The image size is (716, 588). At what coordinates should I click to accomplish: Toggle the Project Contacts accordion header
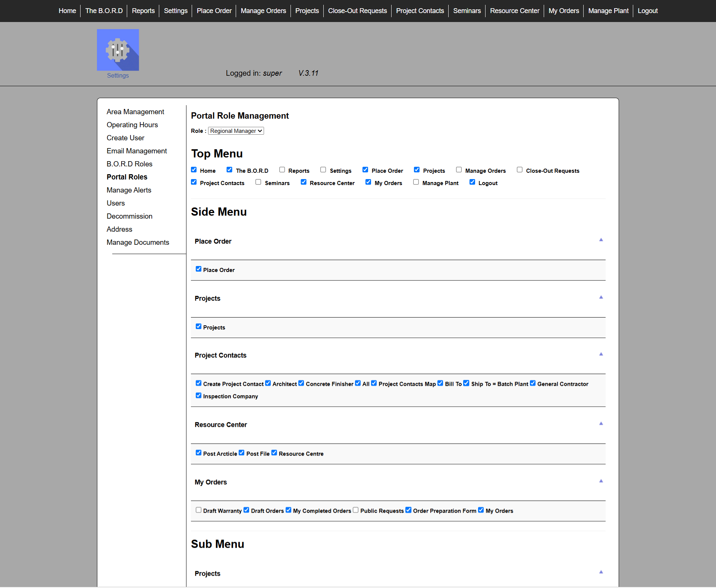pyautogui.click(x=220, y=356)
